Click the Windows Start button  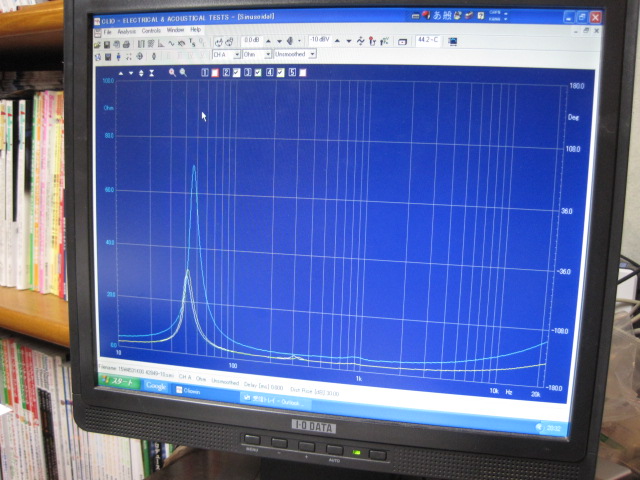120,382
